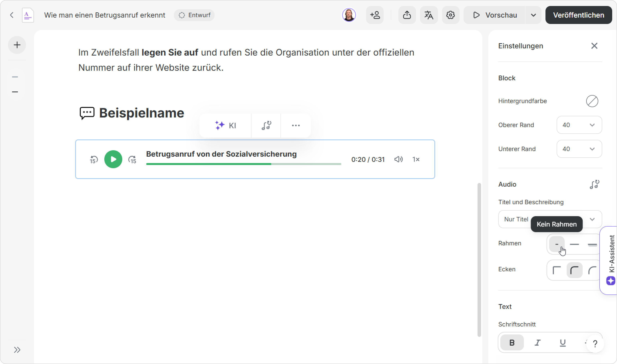
Task: Open the Hintergrundfarbe color picker
Action: click(592, 101)
